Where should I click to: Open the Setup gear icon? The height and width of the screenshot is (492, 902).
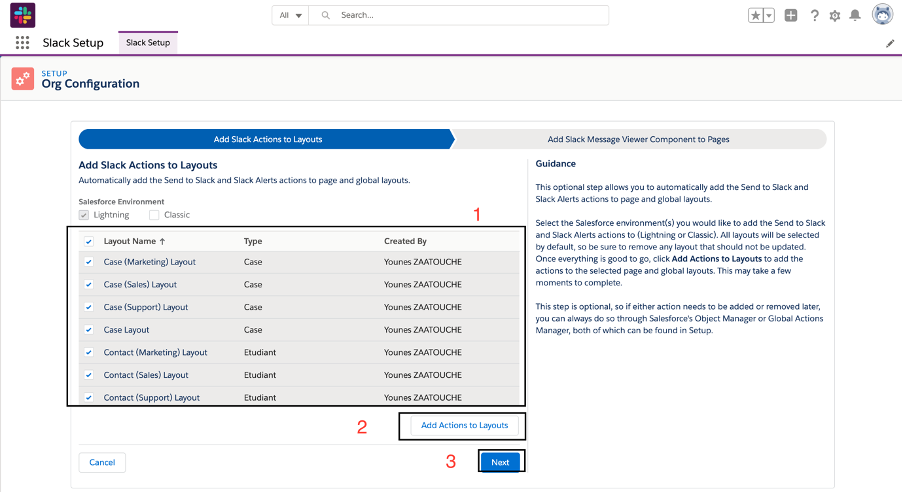coord(835,16)
